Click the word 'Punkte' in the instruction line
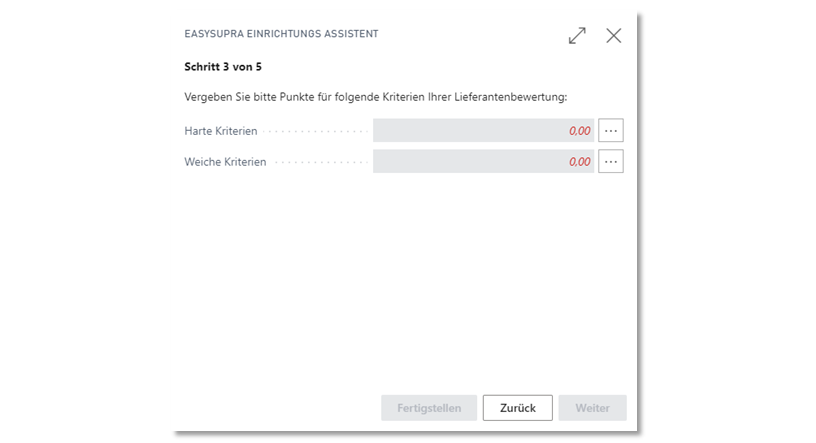Screen dimensions: 816x443 tap(297, 97)
